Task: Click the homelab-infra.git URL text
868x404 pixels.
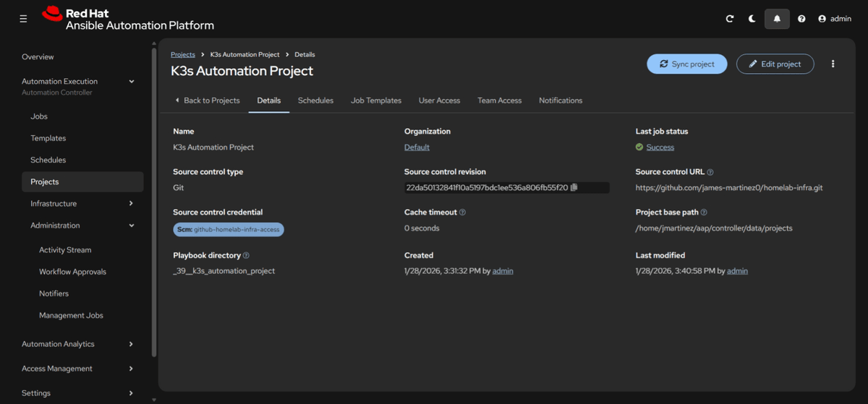Action: pyautogui.click(x=729, y=187)
